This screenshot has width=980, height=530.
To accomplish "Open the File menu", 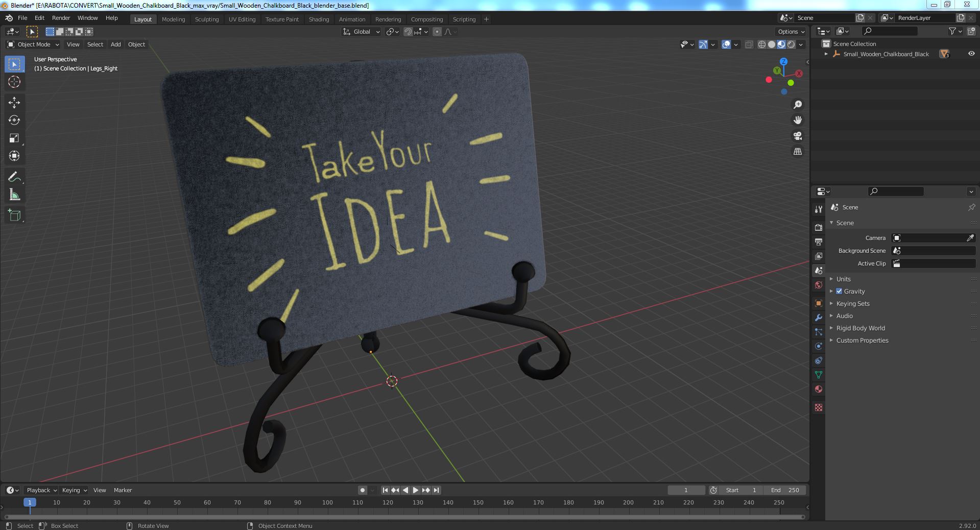I will coord(22,18).
